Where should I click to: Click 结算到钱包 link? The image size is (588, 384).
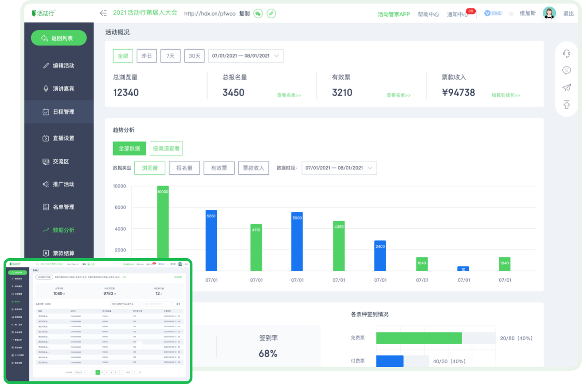[x=506, y=95]
